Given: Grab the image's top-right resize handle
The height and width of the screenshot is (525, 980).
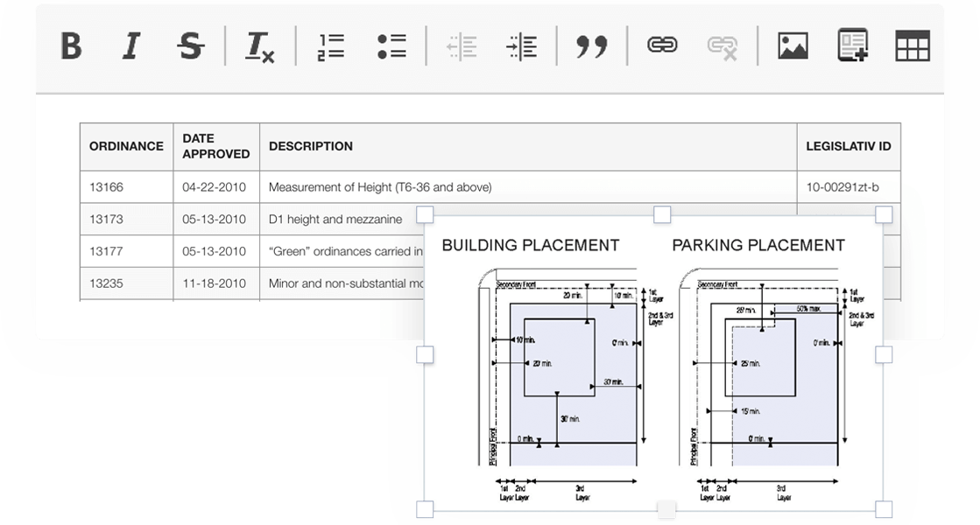Looking at the screenshot, I should pos(884,214).
